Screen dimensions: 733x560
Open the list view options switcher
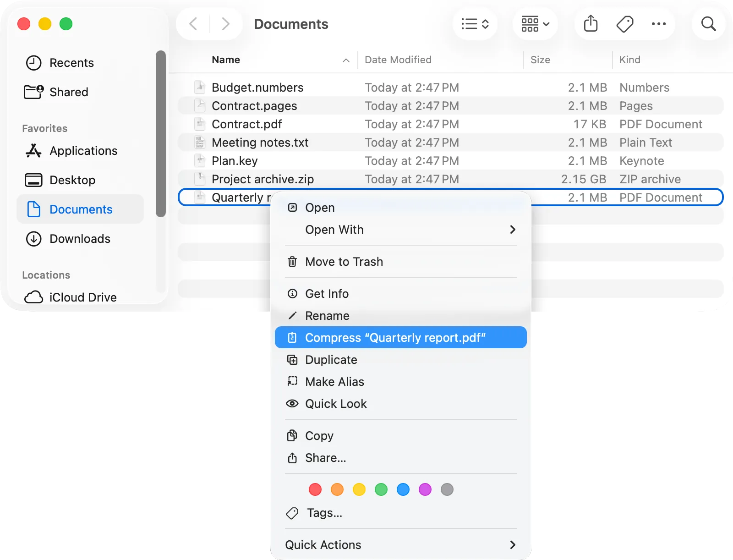[475, 24]
